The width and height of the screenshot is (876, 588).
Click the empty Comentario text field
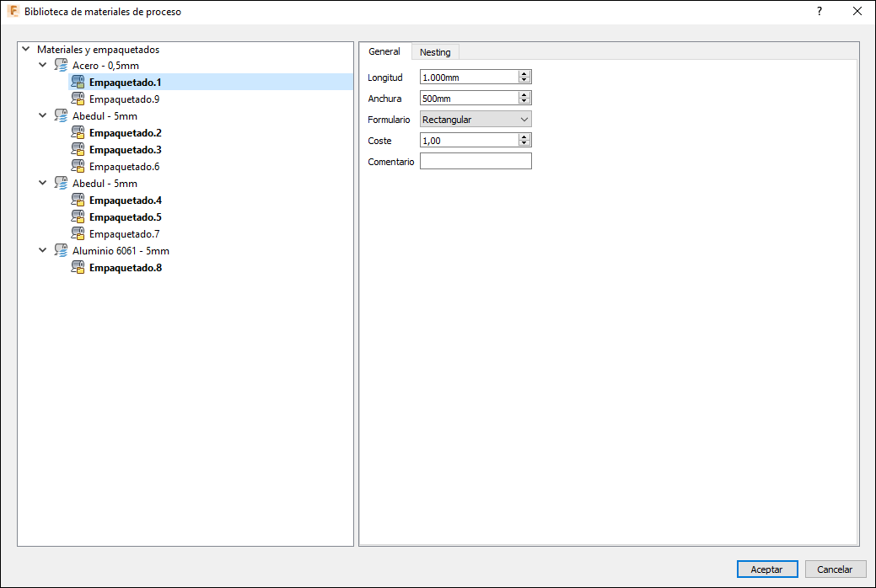click(x=476, y=162)
